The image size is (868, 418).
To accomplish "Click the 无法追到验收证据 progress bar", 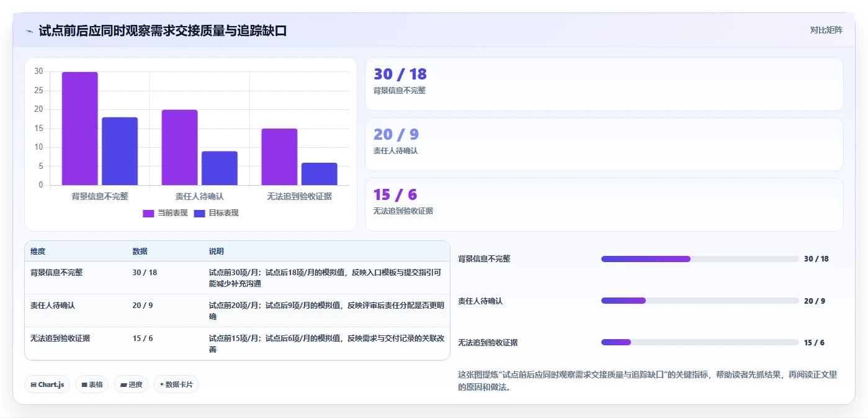I will point(700,342).
